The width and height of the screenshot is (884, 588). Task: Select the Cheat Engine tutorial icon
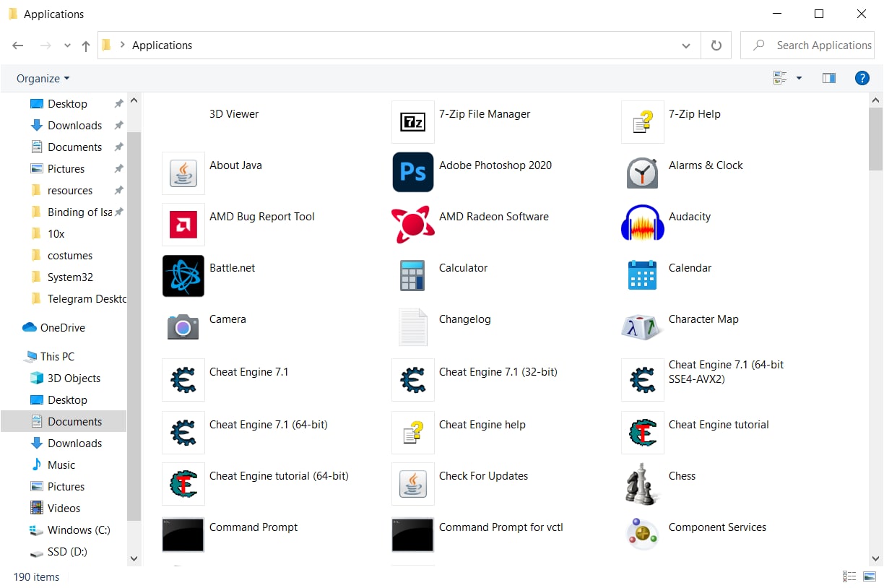coord(643,433)
